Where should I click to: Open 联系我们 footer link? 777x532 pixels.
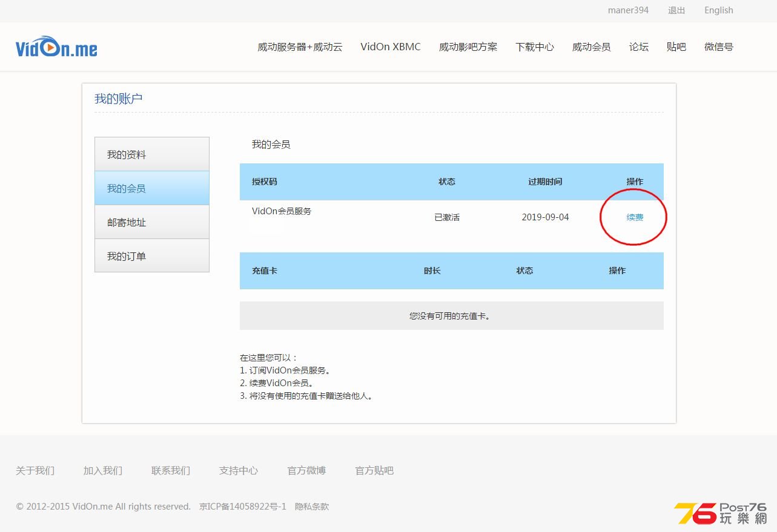[x=171, y=470]
